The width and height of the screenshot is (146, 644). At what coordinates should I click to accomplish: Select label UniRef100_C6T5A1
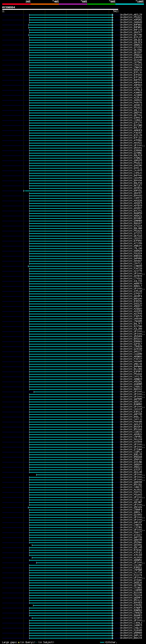131,63
